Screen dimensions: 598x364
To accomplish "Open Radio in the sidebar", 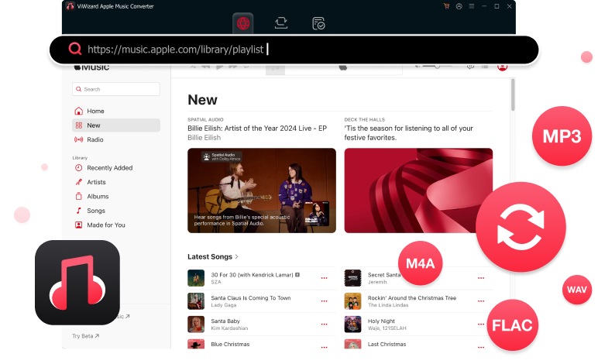I will 116,139.
